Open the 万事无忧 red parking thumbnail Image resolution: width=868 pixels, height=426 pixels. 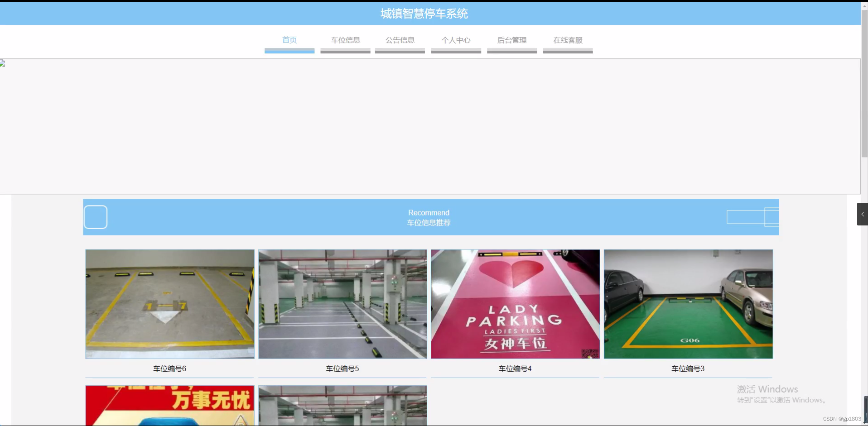170,406
